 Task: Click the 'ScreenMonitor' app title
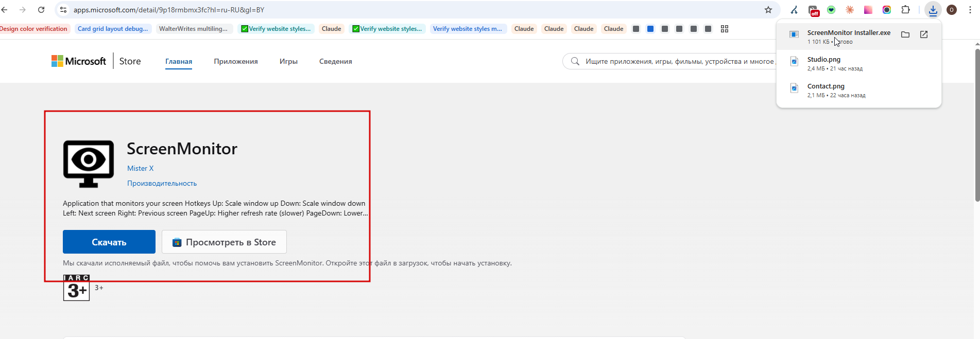click(182, 149)
